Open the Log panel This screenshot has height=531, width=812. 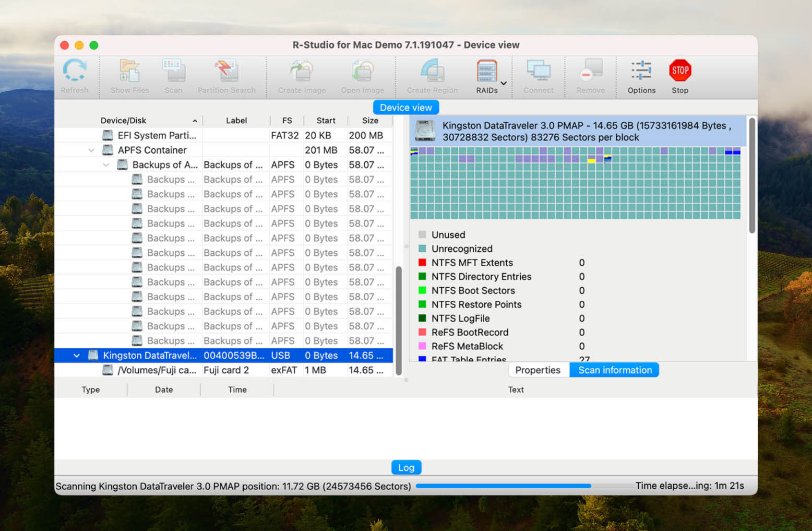coord(405,467)
